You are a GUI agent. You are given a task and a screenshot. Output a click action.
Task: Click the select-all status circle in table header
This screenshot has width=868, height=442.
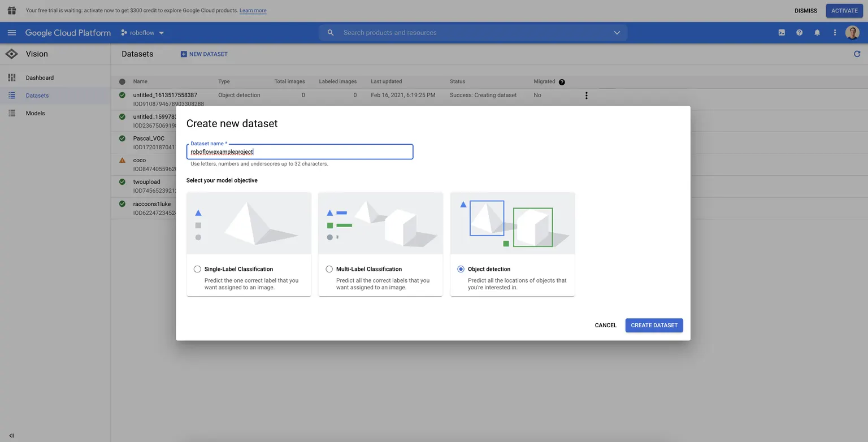coord(122,82)
